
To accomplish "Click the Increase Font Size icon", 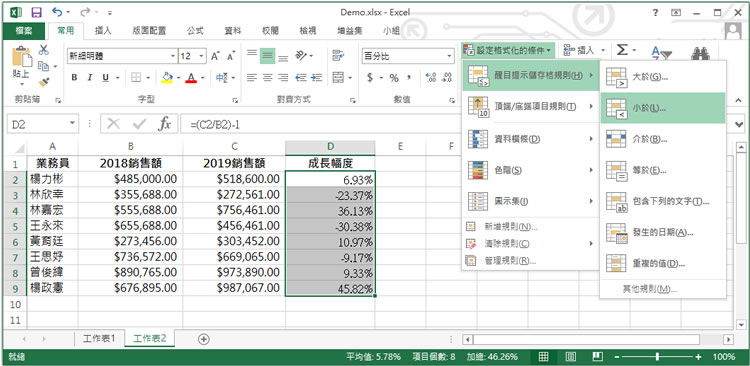I will click(215, 56).
